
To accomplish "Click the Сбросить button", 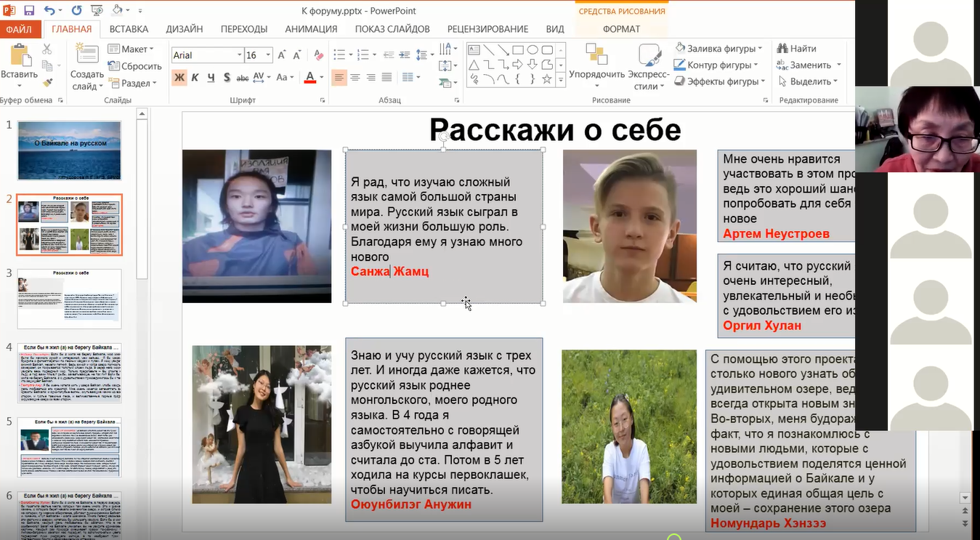I will click(x=135, y=66).
